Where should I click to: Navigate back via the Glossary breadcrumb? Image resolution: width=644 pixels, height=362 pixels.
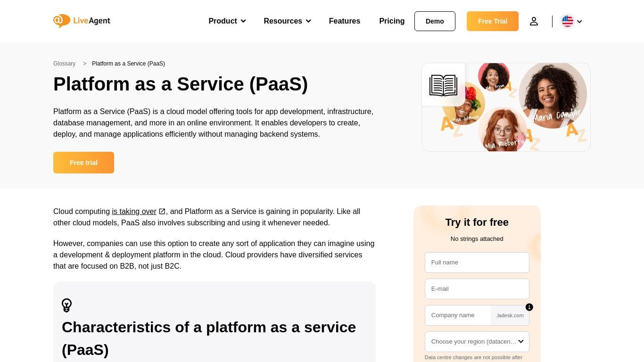tap(64, 64)
